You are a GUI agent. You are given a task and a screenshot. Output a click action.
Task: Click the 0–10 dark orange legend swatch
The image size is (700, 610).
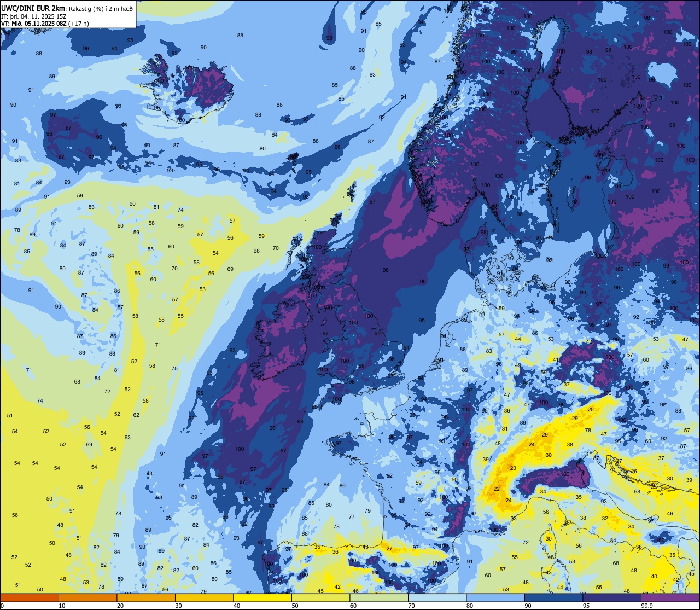30,597
